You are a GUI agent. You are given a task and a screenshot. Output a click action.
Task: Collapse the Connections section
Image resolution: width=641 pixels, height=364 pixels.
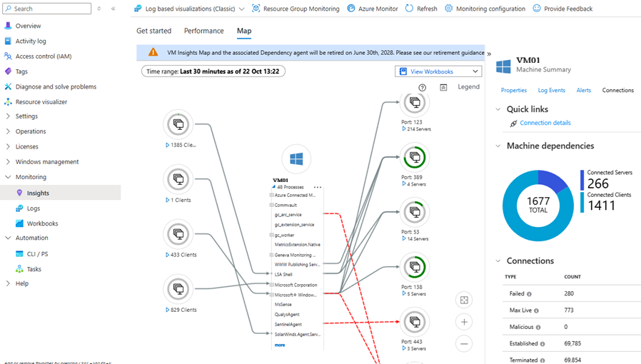pos(498,261)
